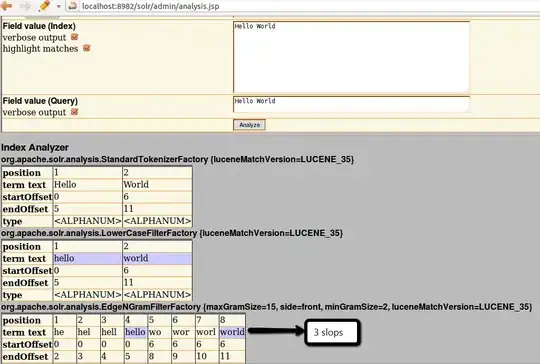The image size is (540, 364).
Task: Click the 'hel' term cell in EdgeNGram table
Action: point(88,332)
